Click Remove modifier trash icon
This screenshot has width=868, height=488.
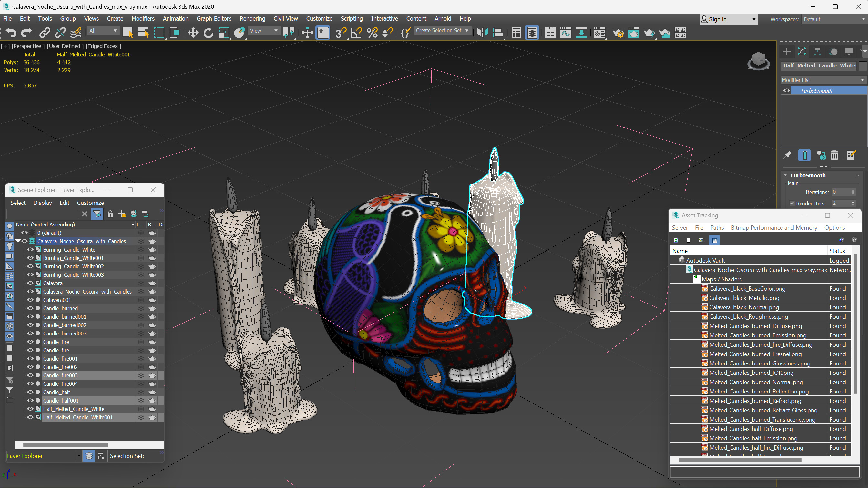click(x=834, y=155)
